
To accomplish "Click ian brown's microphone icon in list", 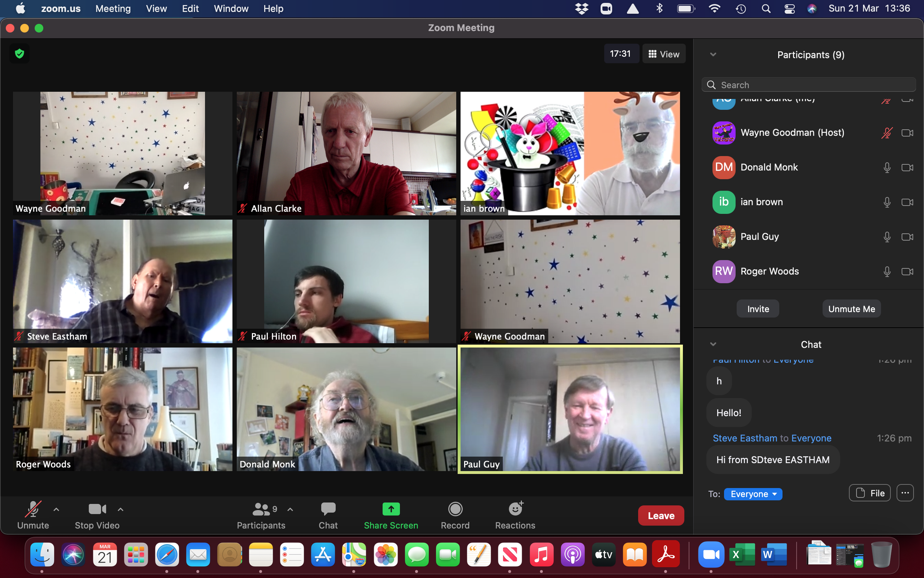I will [887, 202].
